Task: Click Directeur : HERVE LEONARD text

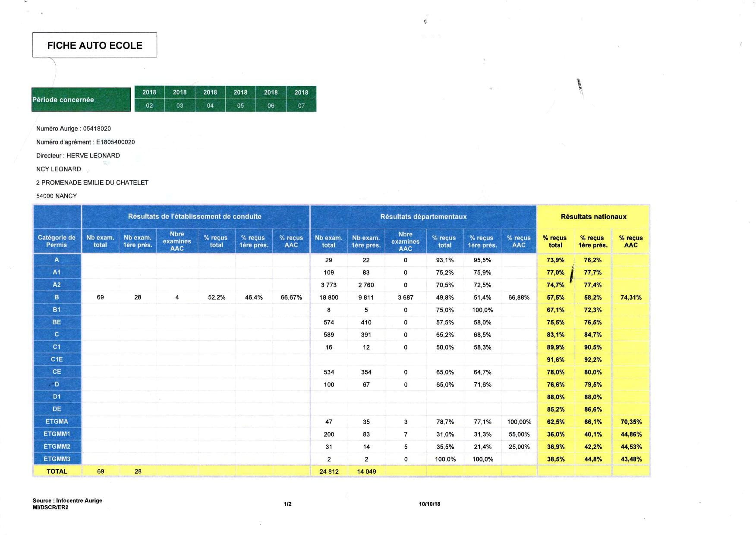Action: tap(78, 155)
